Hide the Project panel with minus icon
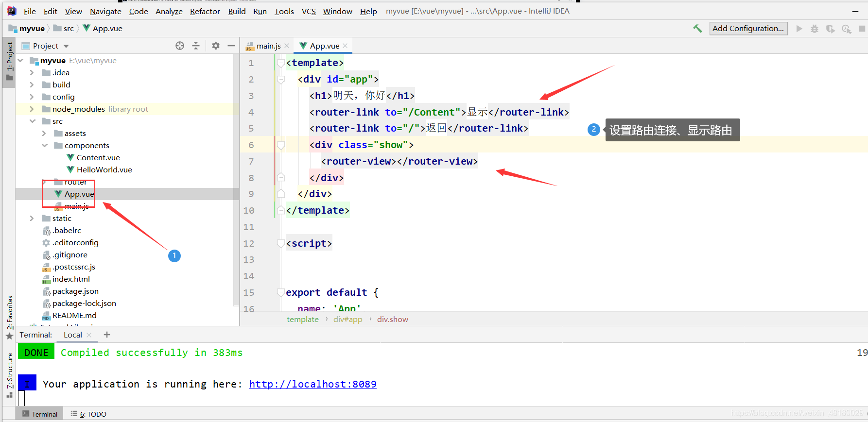Viewport: 868px width, 422px height. click(x=231, y=46)
